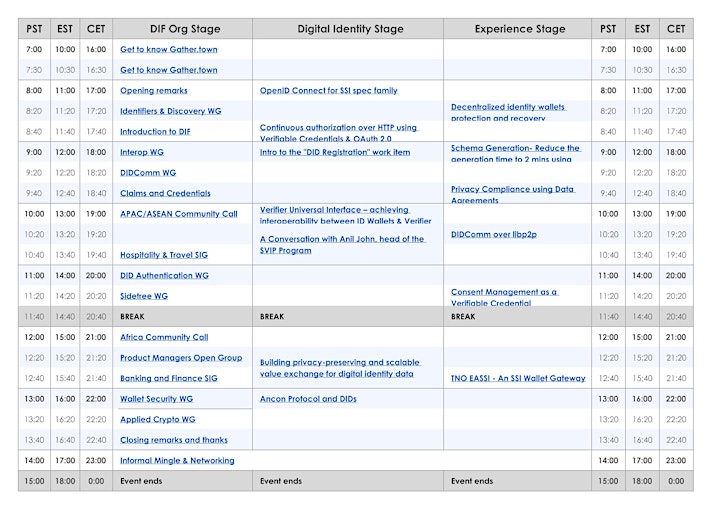The width and height of the screenshot is (720, 509).
Task: Click 'Building privacy-preserving and scalable' talk link
Action: click(x=340, y=368)
